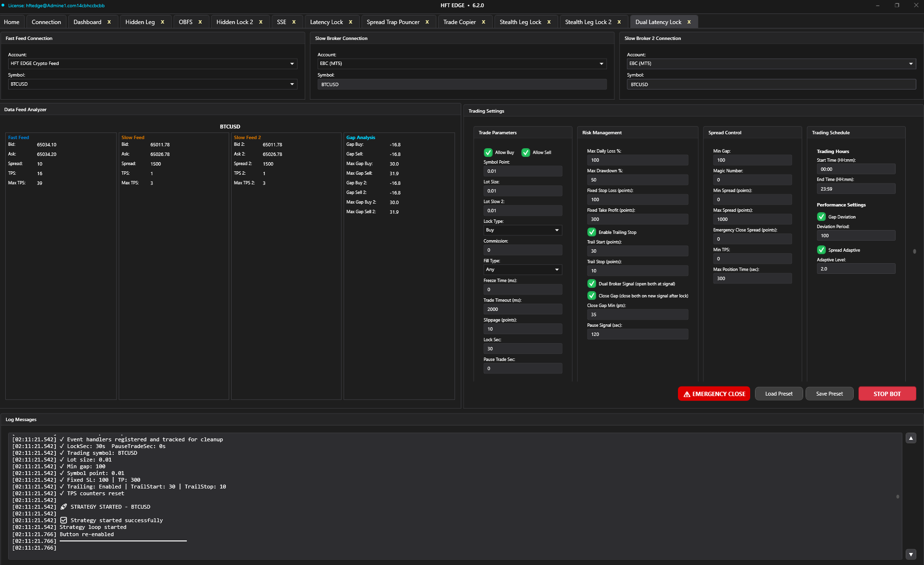
Task: Click the Max Daily Loss % field
Action: pos(638,160)
